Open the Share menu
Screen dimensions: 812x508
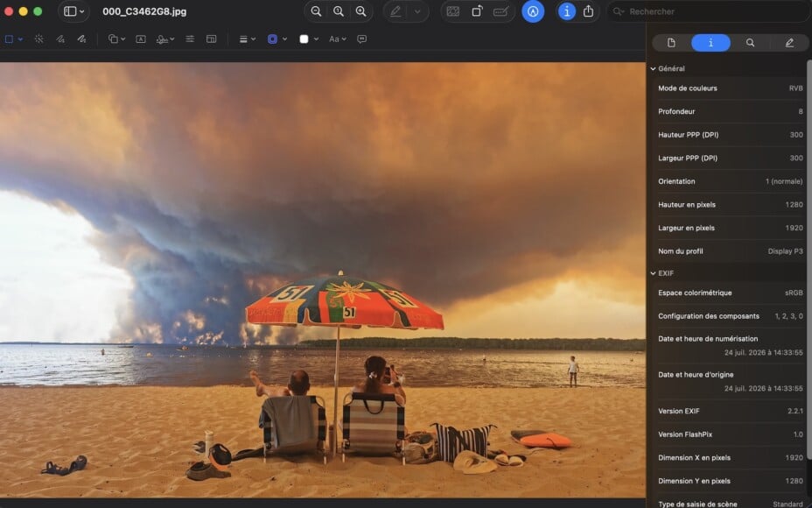click(588, 11)
